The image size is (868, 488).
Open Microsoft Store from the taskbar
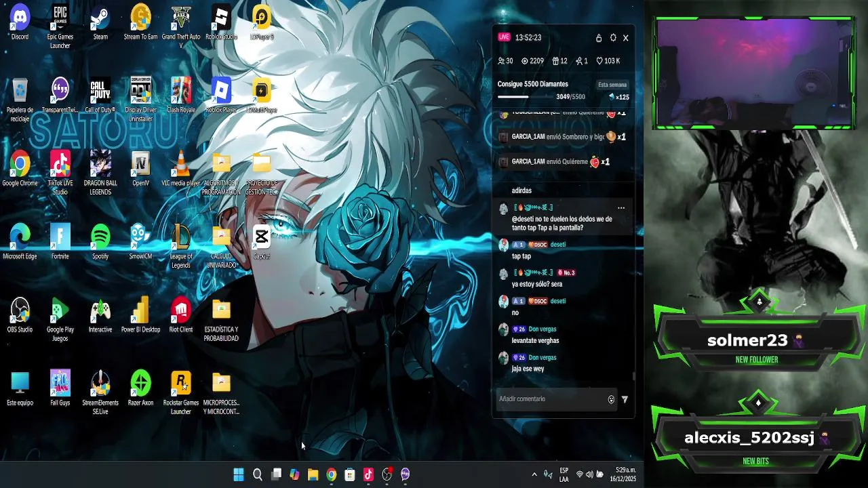[x=350, y=474]
